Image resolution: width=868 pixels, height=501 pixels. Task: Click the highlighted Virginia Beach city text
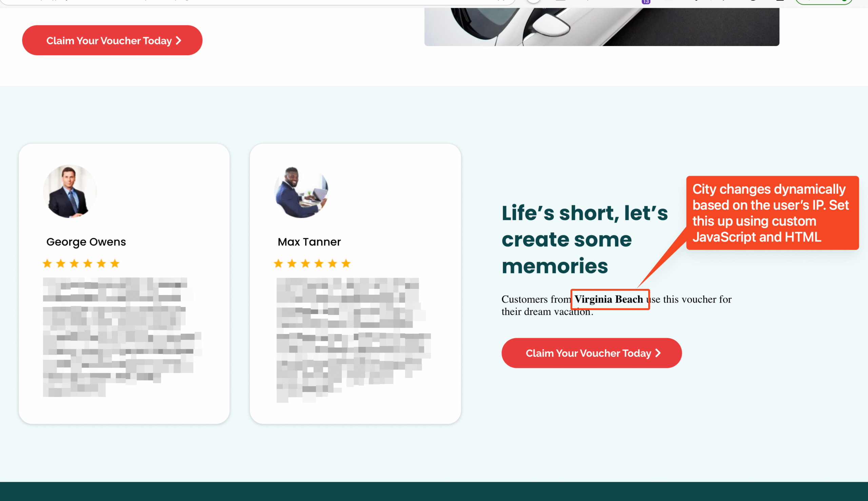point(608,299)
